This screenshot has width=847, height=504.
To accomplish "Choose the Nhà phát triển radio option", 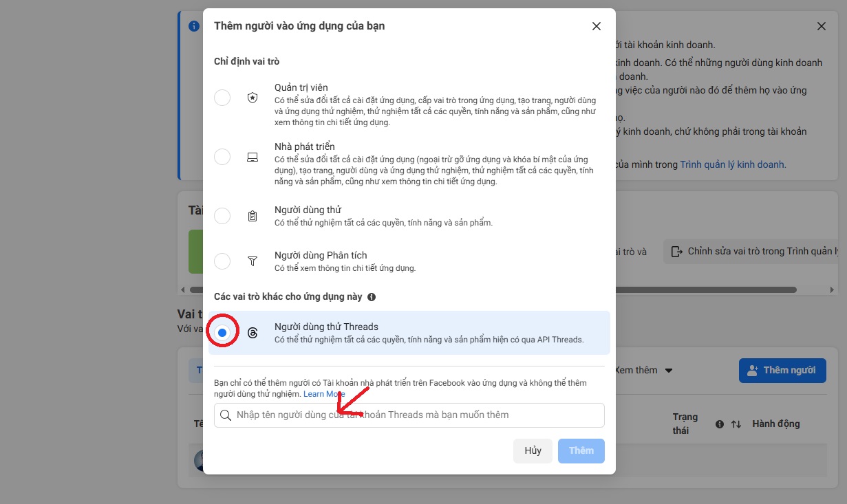I will (222, 157).
